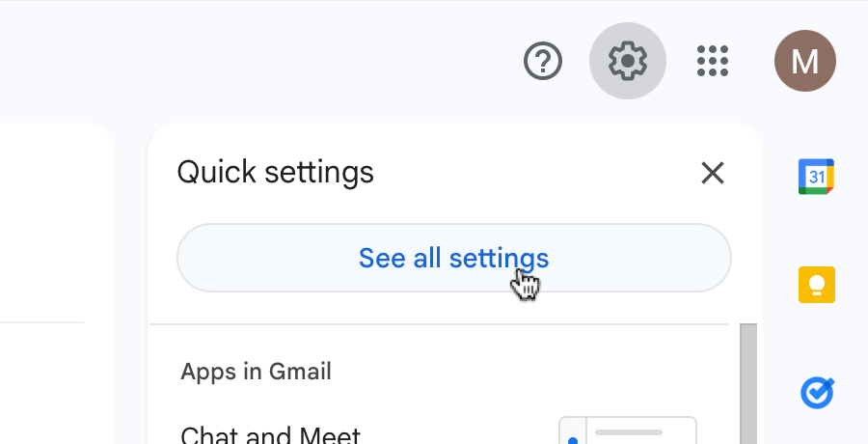Screen dimensions: 868x444
Task: Click the Quick settings title text
Action: (x=275, y=173)
